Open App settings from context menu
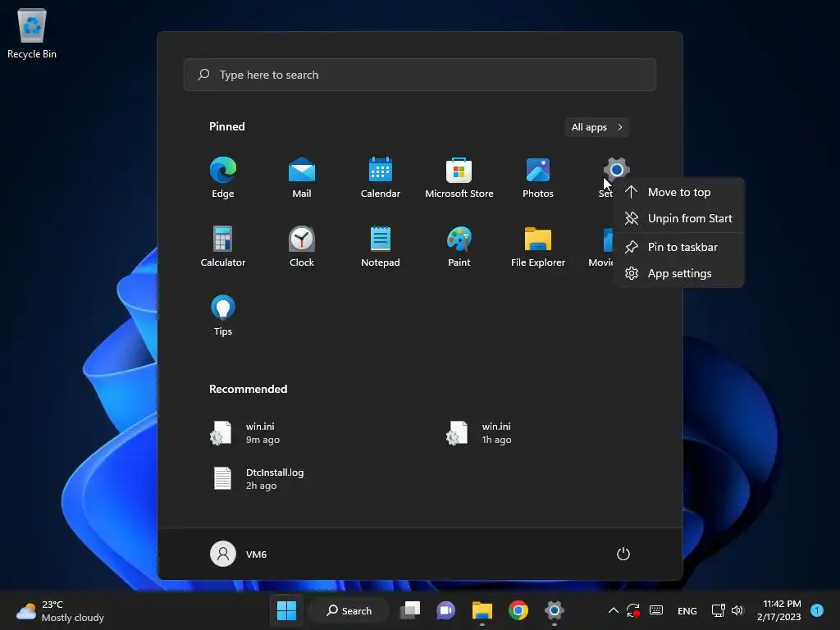The height and width of the screenshot is (630, 840). pos(679,273)
